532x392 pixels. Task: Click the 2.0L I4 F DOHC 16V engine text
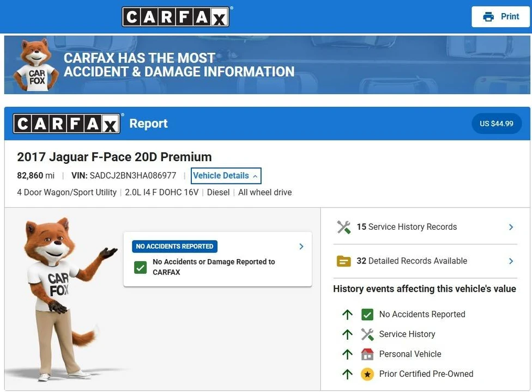click(162, 192)
